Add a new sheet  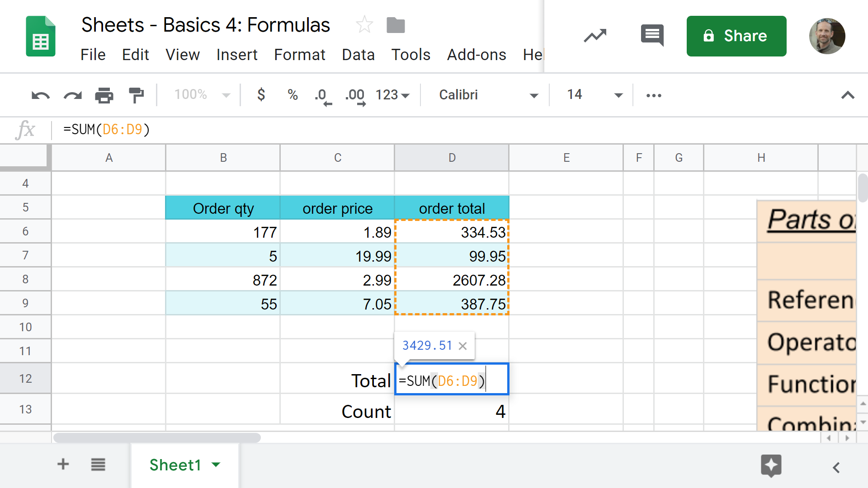tap(63, 465)
